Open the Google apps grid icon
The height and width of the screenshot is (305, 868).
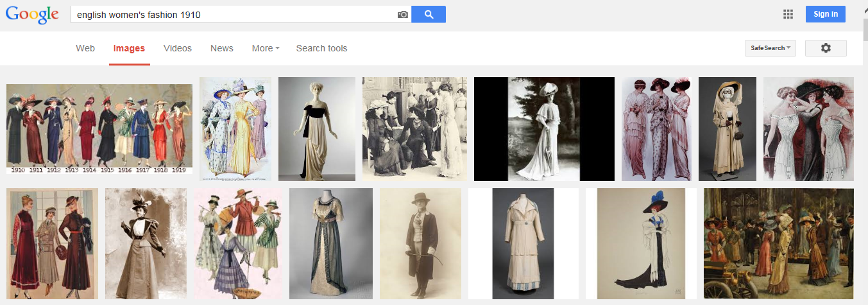(x=788, y=14)
